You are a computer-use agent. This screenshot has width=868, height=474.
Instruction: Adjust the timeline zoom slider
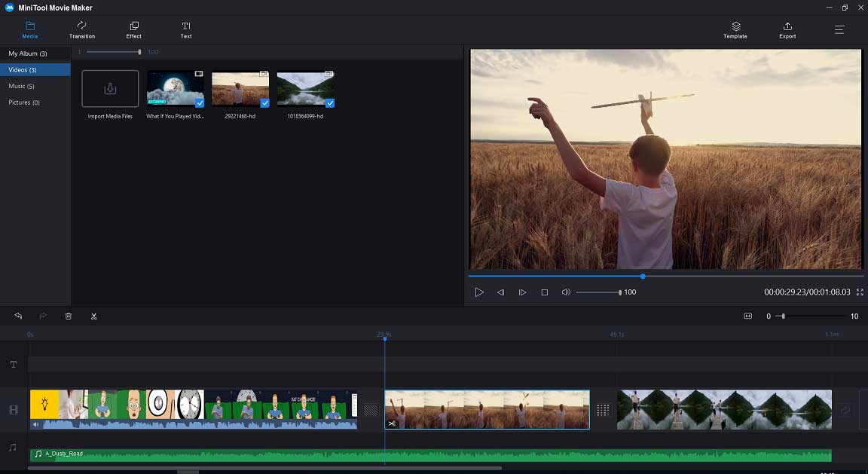[x=811, y=317]
